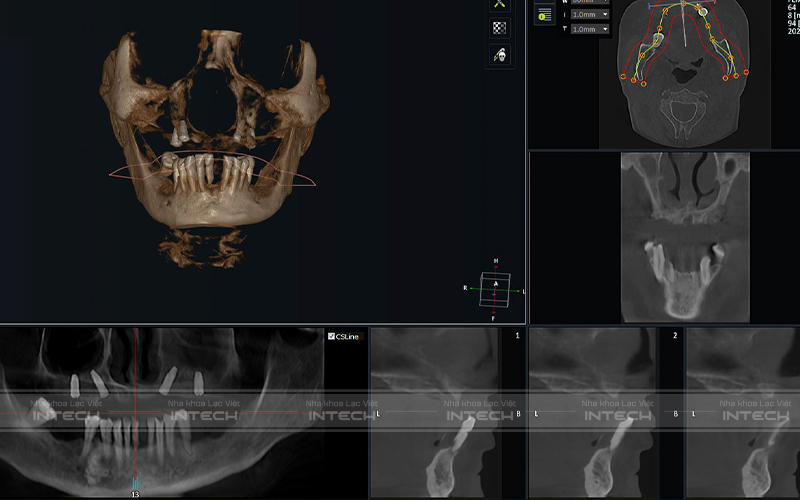Open the thickness 1.0mm dropdown

pos(590,30)
